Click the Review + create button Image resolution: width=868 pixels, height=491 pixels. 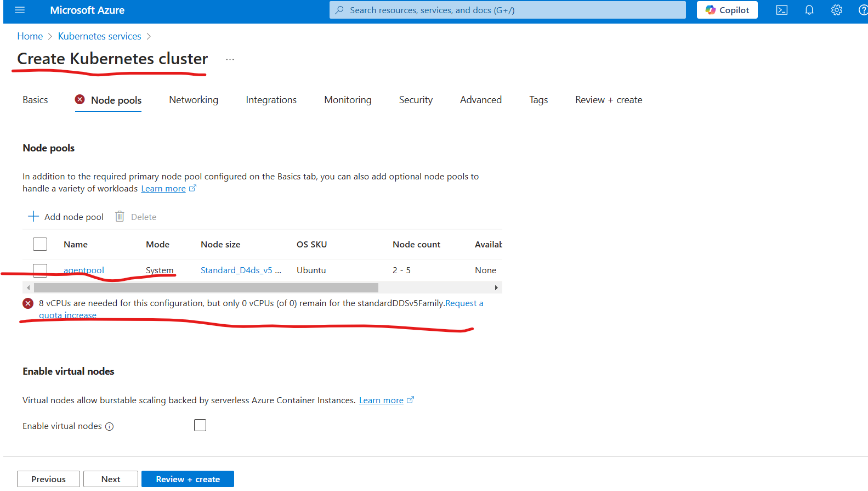tap(188, 479)
